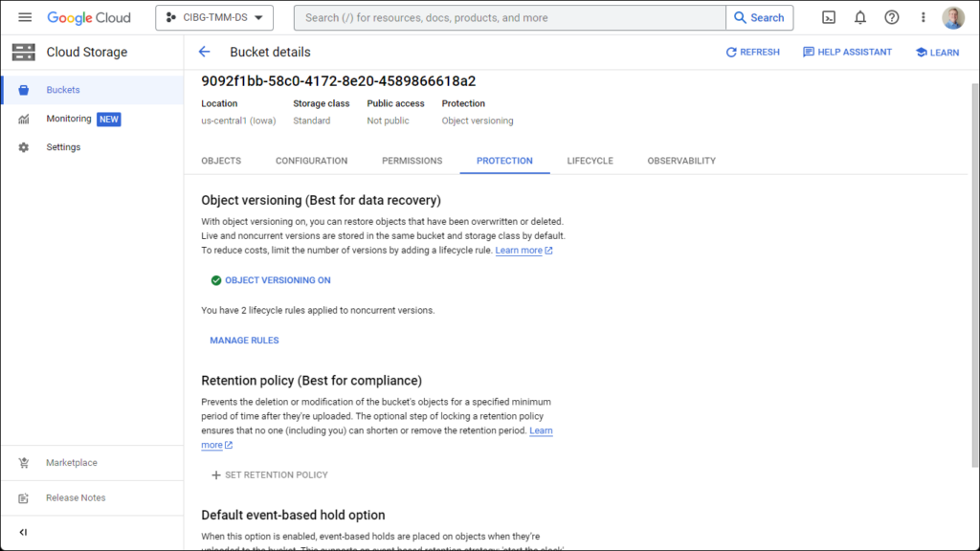Open the Help Assistant panel
This screenshot has width=980, height=551.
pyautogui.click(x=847, y=52)
